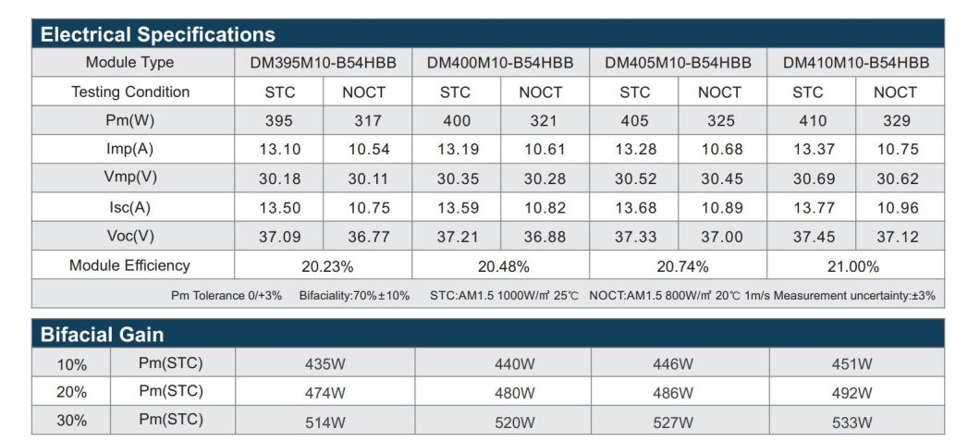Select the DM405M10-B54HBB module column header

coord(678,63)
